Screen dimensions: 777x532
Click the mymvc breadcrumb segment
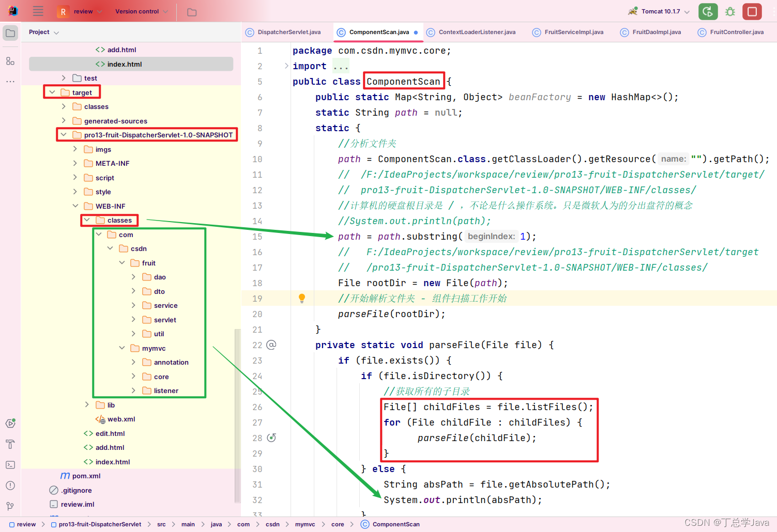[305, 524]
